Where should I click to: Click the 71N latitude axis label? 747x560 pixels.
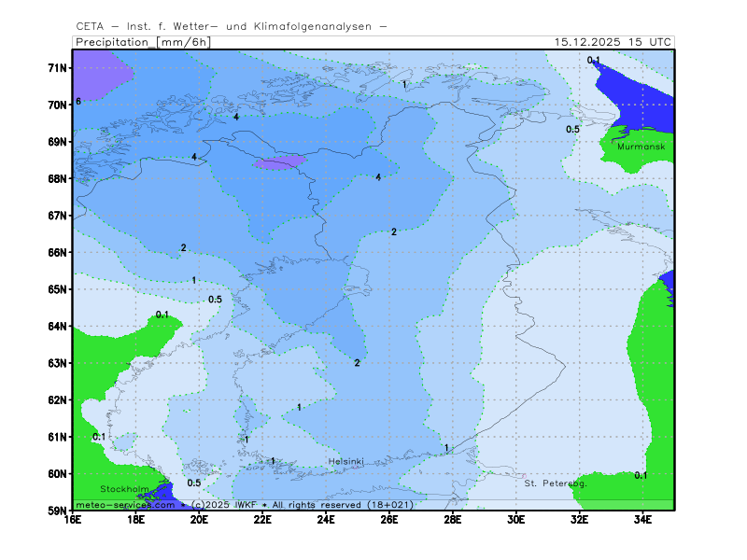58,68
